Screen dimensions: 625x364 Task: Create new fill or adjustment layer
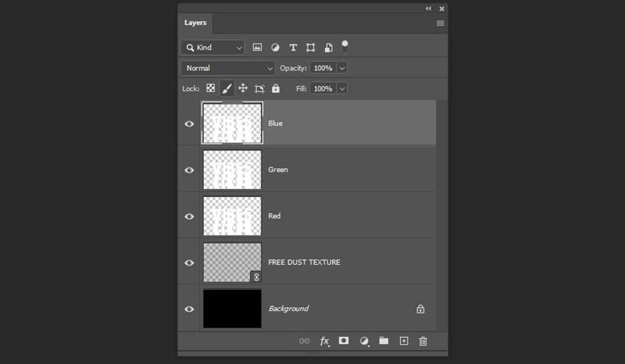[364, 341]
